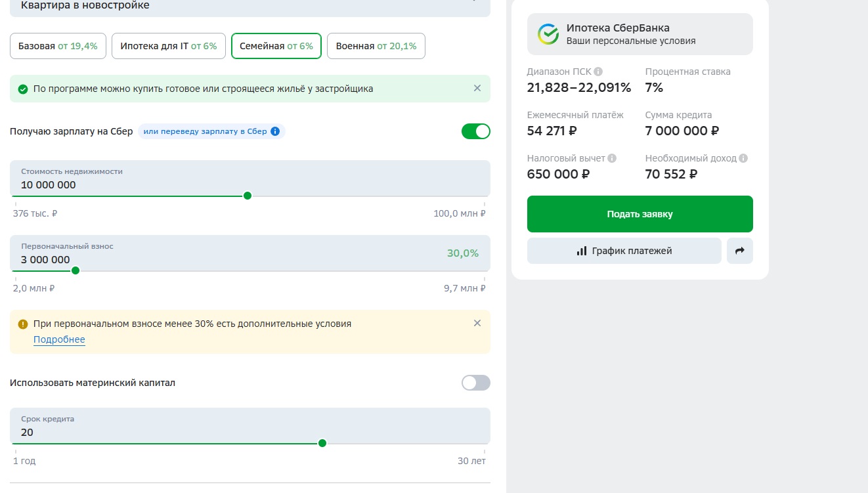Open info icon next to Налоговый вычет

[x=612, y=158]
